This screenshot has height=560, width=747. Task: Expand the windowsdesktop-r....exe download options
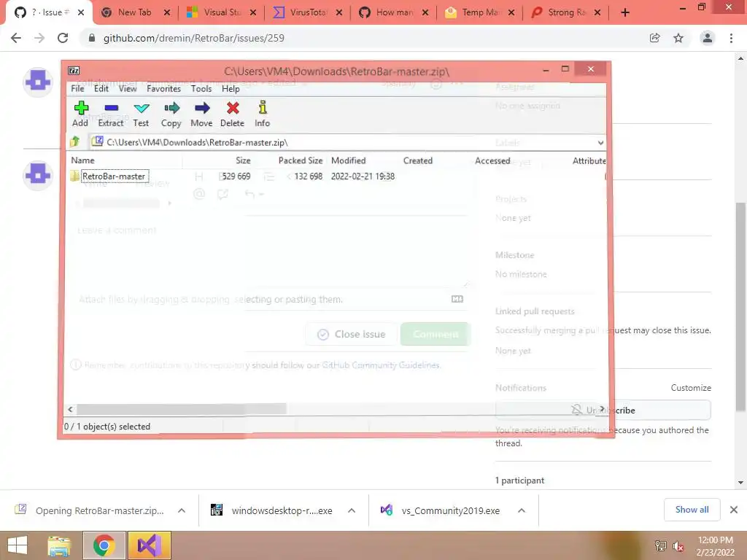click(352, 510)
